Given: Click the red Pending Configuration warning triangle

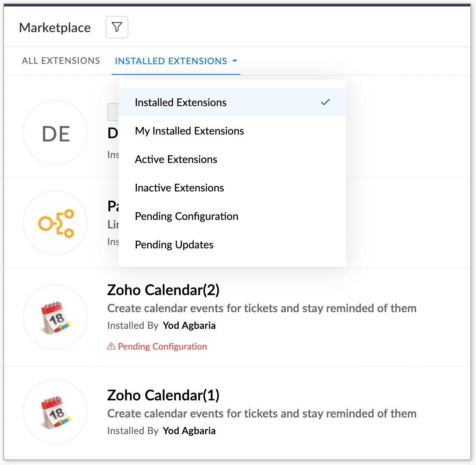Looking at the screenshot, I should [x=111, y=347].
